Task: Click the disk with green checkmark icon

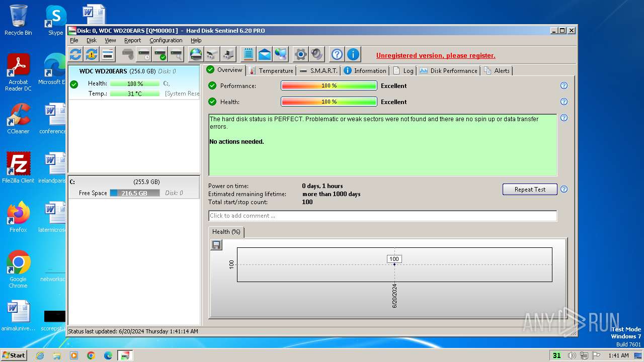Action: pos(160,54)
